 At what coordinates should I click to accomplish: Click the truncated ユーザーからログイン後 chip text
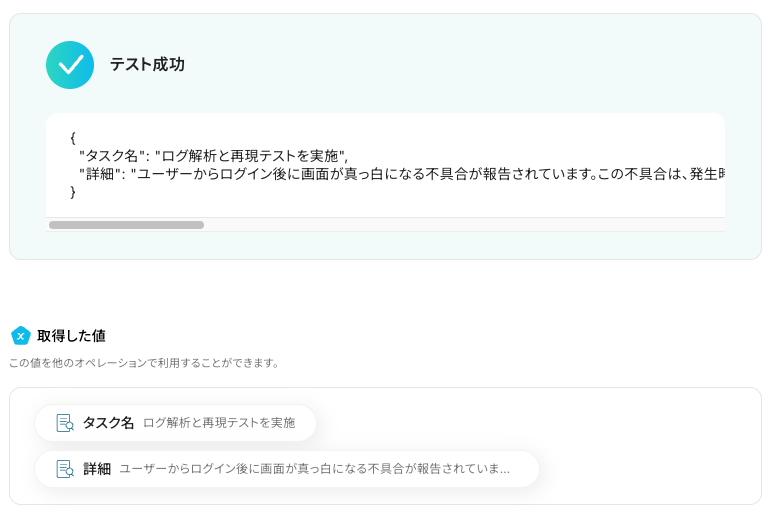[x=314, y=469]
